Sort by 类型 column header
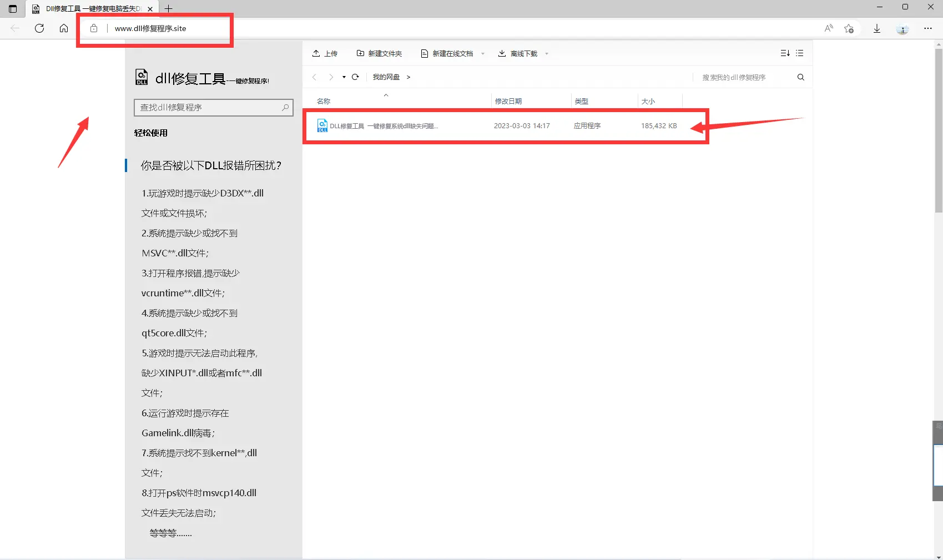 (582, 101)
